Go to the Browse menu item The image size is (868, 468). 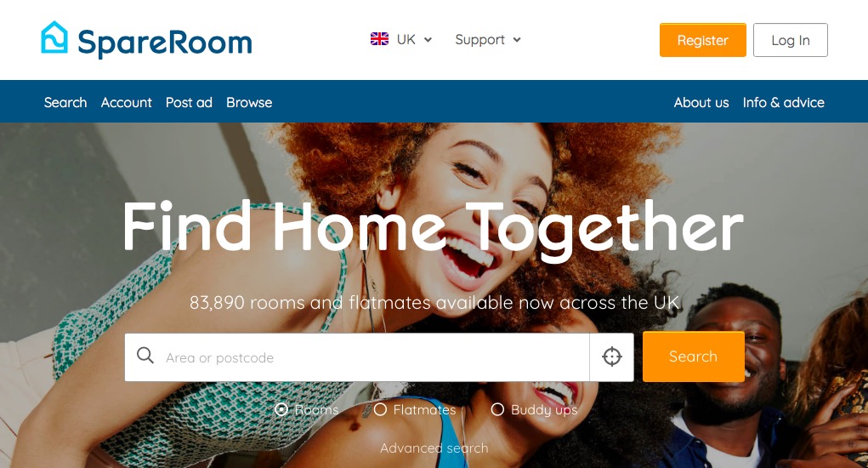pos(249,102)
